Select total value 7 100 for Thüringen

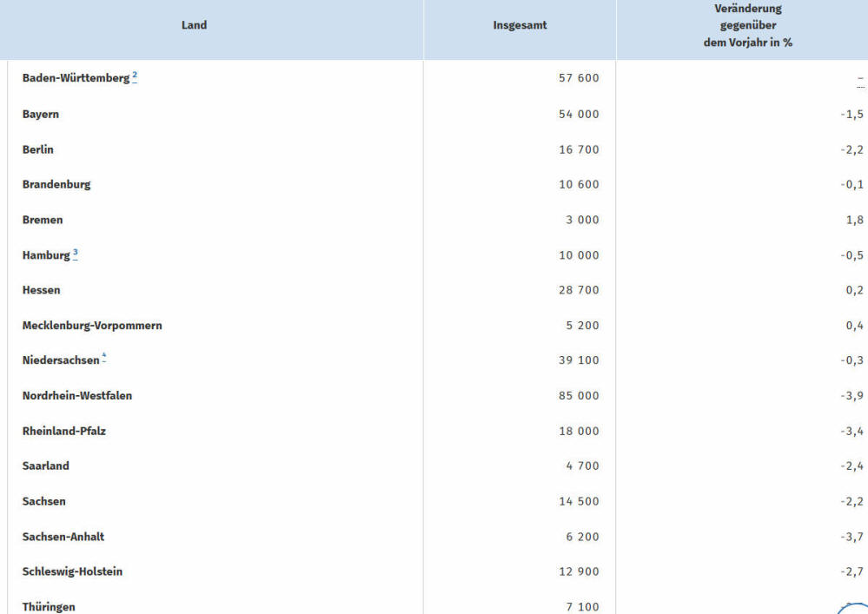point(582,607)
